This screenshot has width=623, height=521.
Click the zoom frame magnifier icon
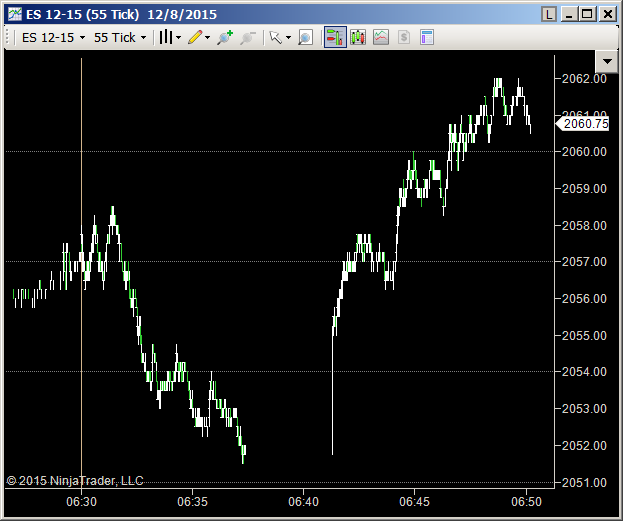pos(305,37)
